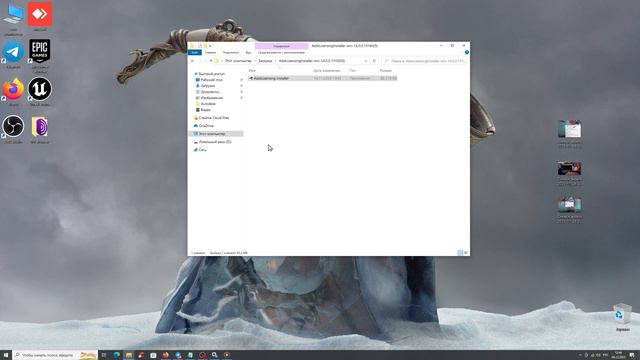Click File Explorer icon on the taskbar
Image resolution: width=640 pixels, height=360 pixels.
[x=129, y=355]
